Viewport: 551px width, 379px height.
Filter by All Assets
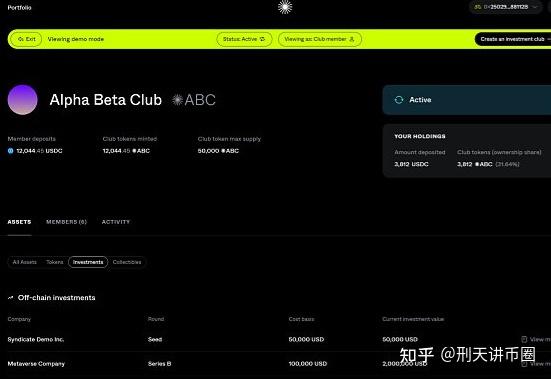25,262
